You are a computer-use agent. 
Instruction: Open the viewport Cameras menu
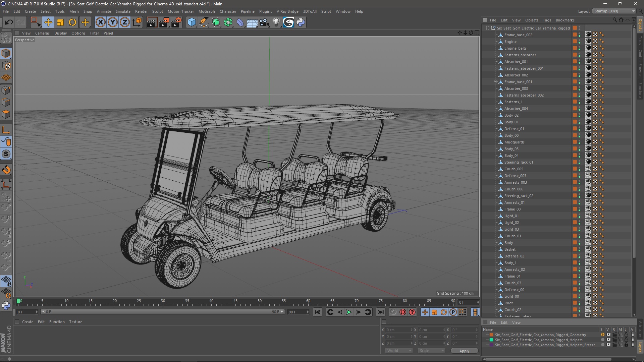pyautogui.click(x=42, y=33)
